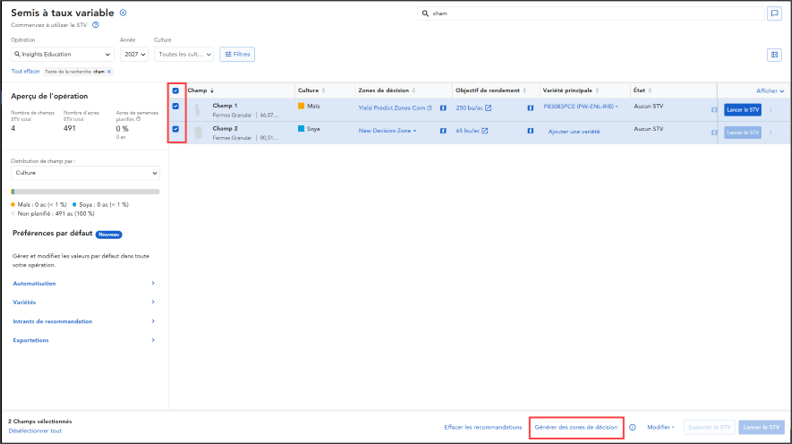Image resolution: width=792 pixels, height=444 pixels.
Task: Edit the 250 bu/ac yield goal icon
Action: click(488, 108)
